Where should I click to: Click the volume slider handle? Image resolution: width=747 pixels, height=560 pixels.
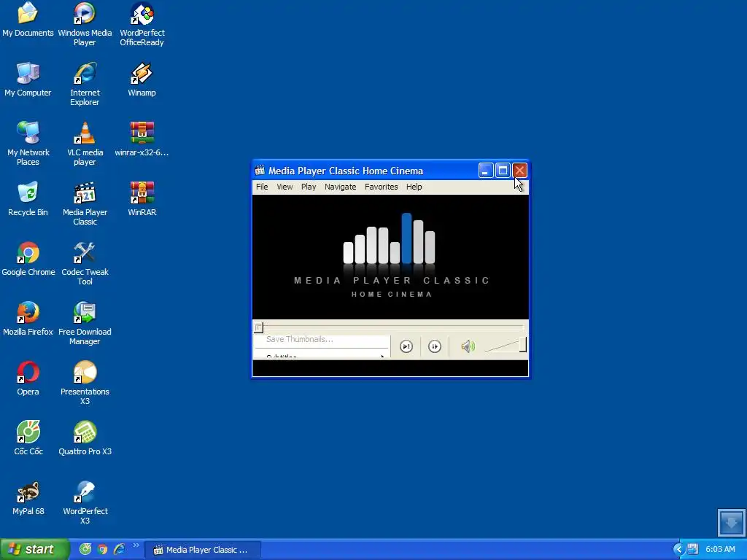click(522, 345)
